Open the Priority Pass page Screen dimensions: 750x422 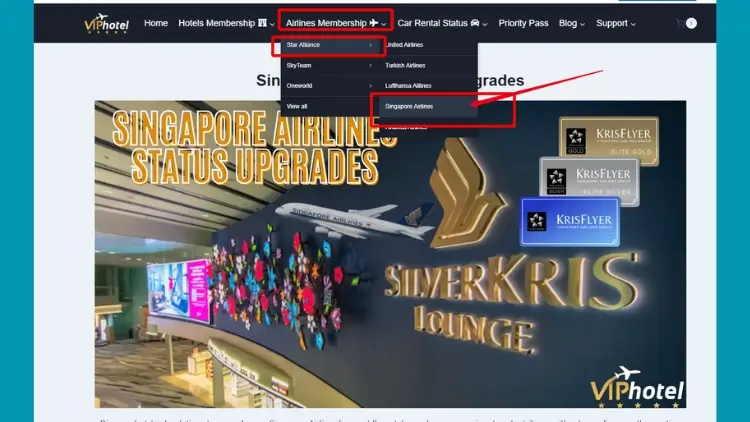coord(523,23)
